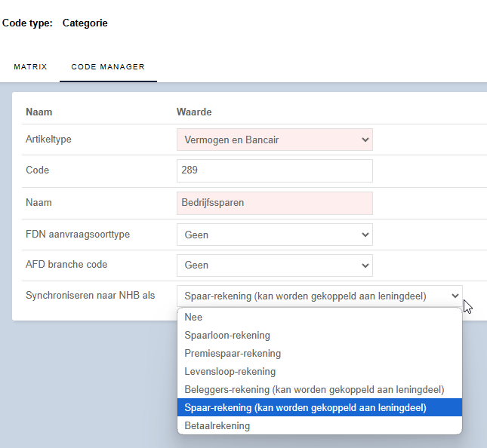Collapse the Synchroniseren naar NHB als dropdown
Viewport: 487px width, 448px height.
coord(319,296)
